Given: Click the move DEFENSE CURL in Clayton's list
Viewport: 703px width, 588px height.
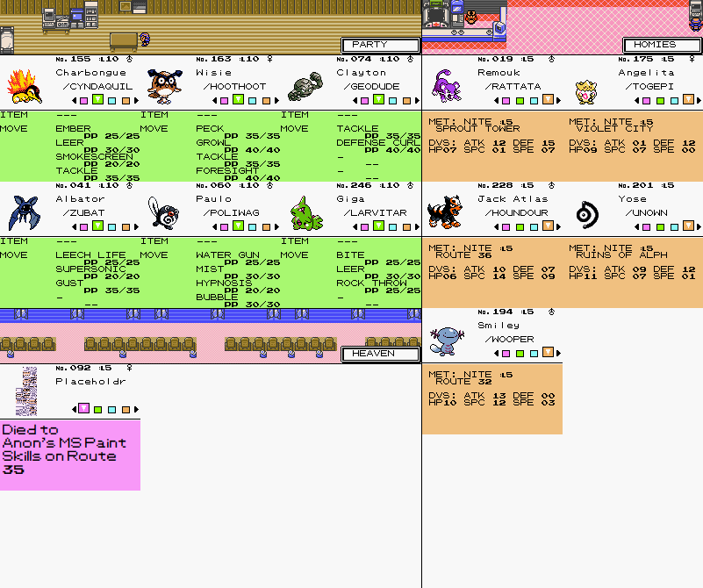Looking at the screenshot, I should tap(378, 142).
